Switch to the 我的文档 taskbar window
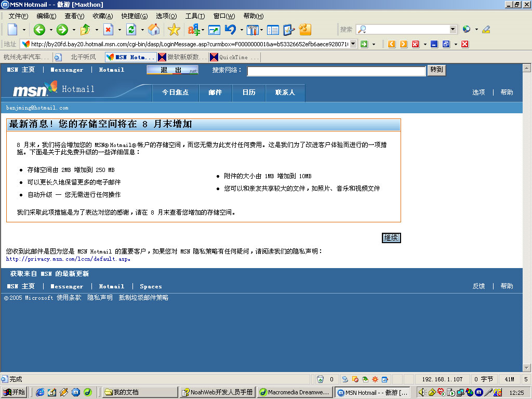 [140, 392]
